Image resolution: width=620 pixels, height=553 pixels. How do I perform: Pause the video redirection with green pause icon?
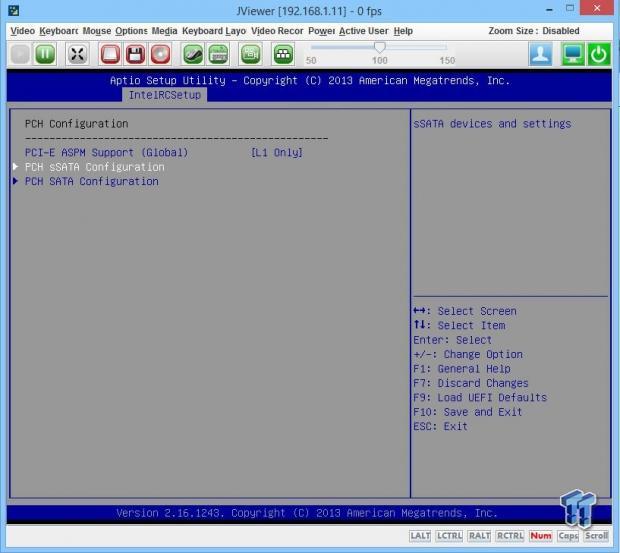point(45,54)
